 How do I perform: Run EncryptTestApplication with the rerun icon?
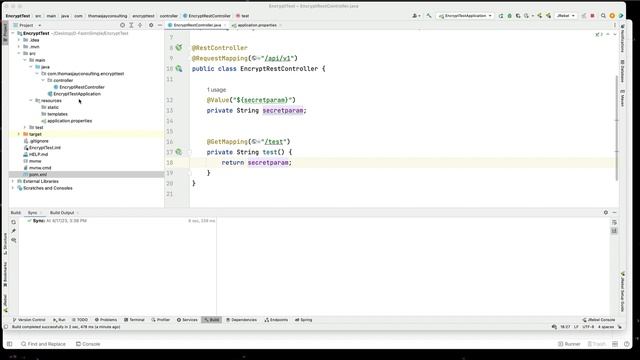click(x=501, y=16)
